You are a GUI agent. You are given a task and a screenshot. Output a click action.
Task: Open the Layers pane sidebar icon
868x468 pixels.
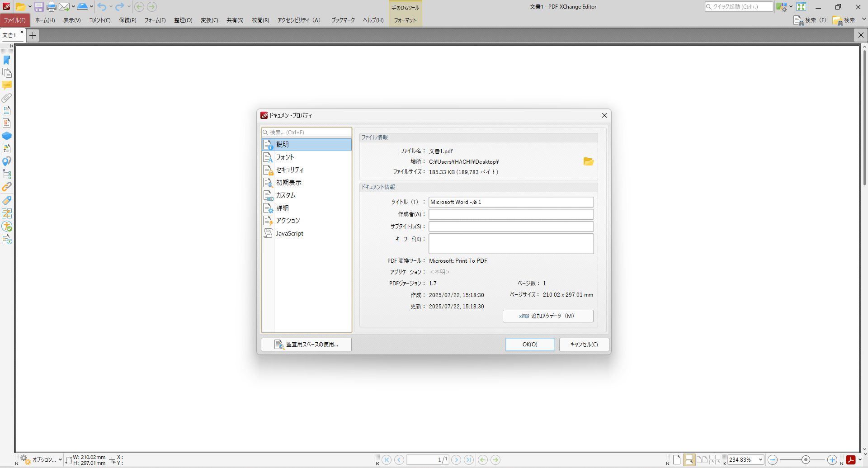[x=7, y=136]
